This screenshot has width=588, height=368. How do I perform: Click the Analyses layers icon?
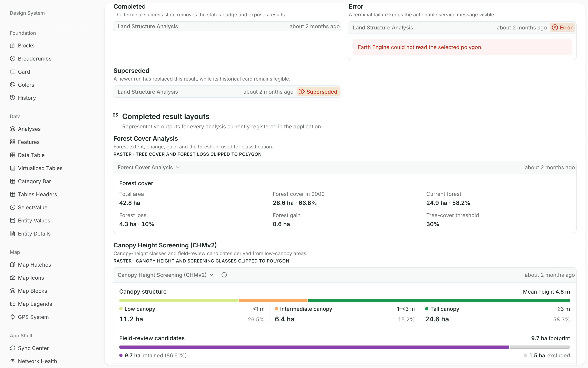13,129
